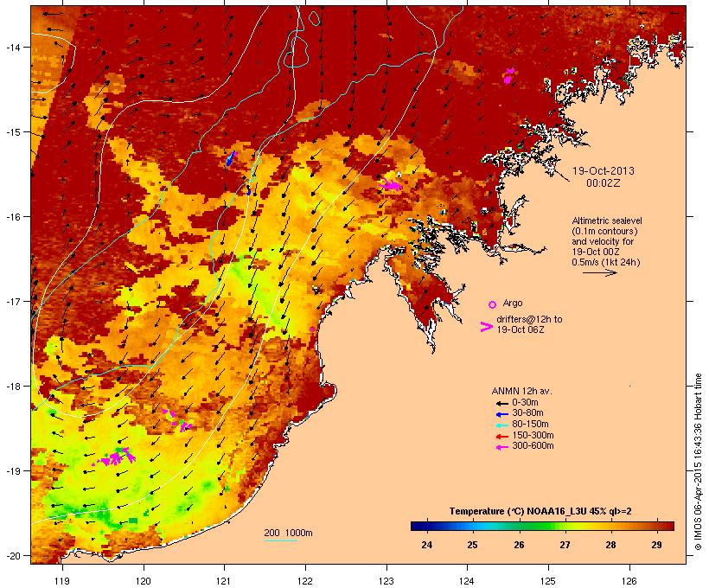Click the black 0-30m legend arrow
Image resolution: width=709 pixels, height=588 pixels.
tap(502, 404)
